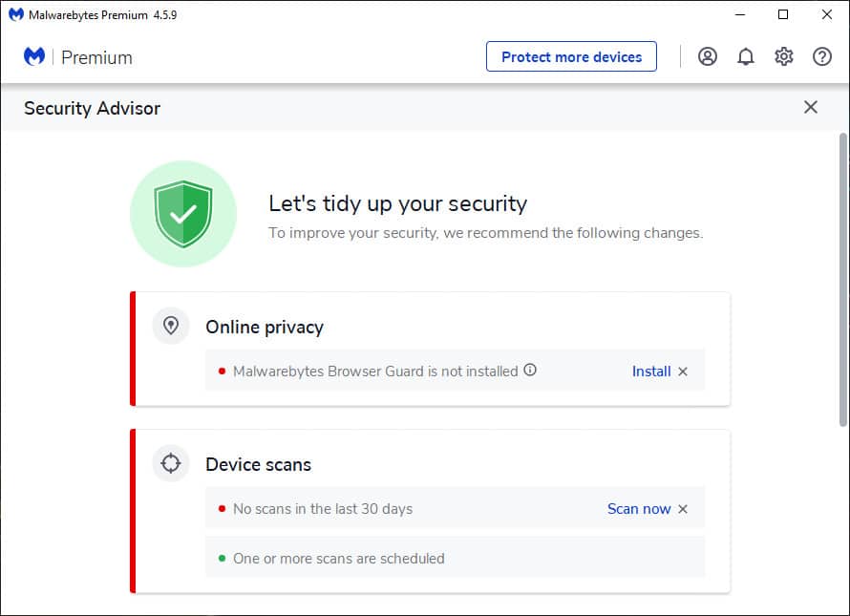Click the Scan now link
The height and width of the screenshot is (616, 850).
click(639, 509)
